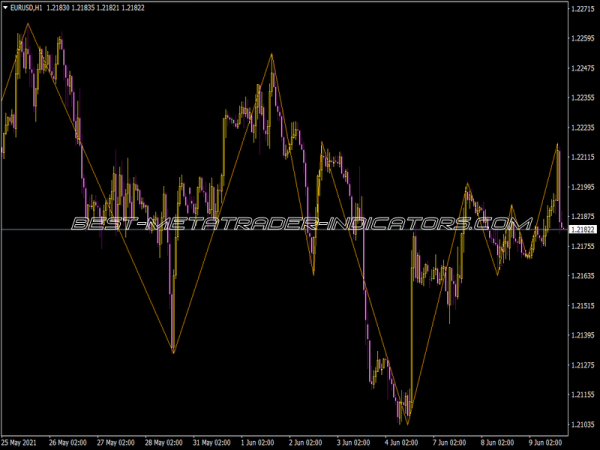
Task: Click the 1 Jun 02:00 time label
Action: tap(258, 441)
